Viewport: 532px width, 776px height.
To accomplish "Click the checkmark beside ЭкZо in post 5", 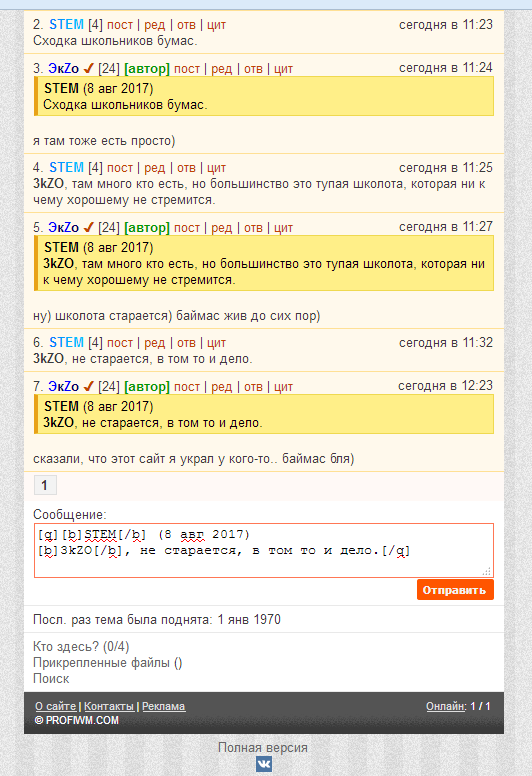I will (x=89, y=228).
